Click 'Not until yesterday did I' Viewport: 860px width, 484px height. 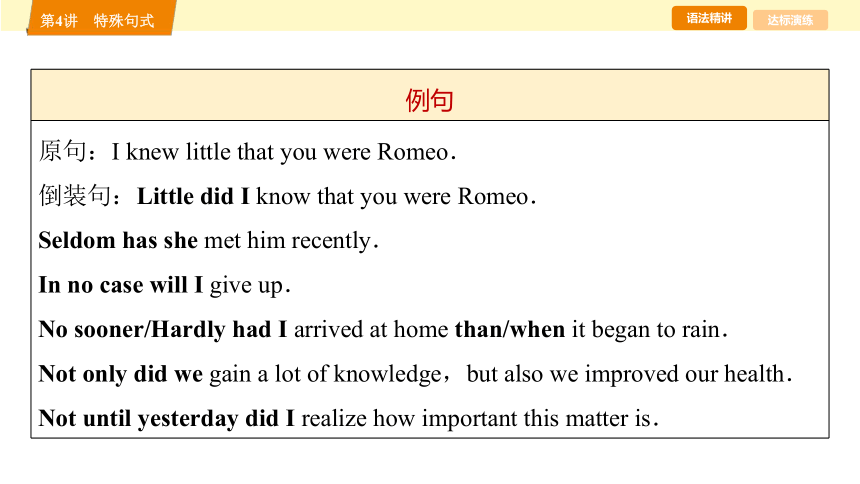point(166,419)
